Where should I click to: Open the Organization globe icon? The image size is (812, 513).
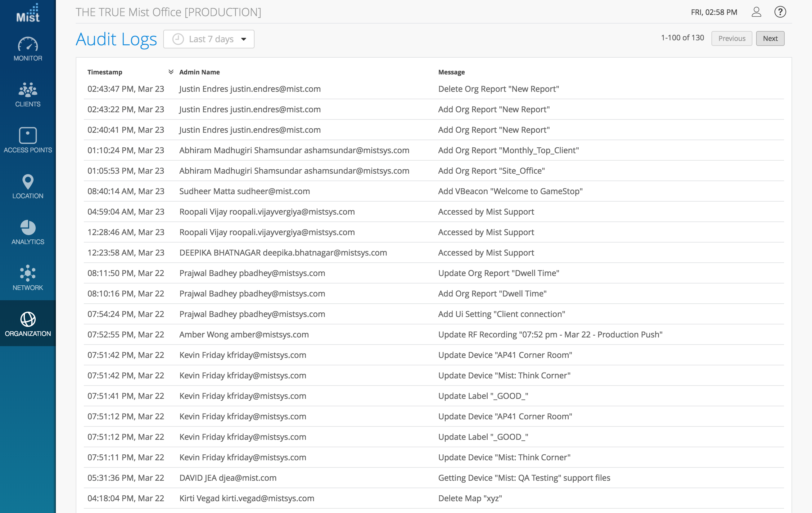pyautogui.click(x=28, y=319)
